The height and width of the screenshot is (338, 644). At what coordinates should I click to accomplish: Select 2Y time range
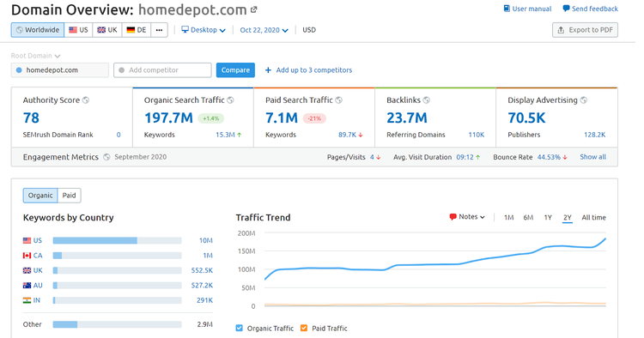click(x=568, y=217)
